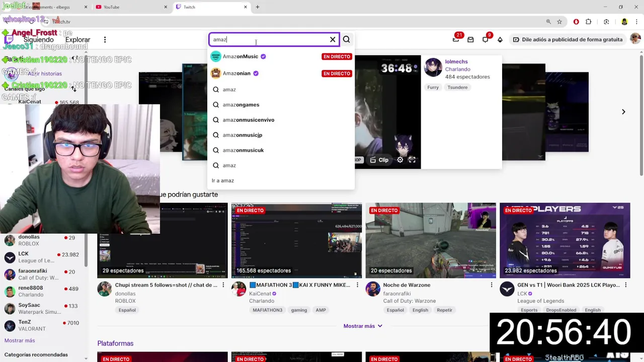The width and height of the screenshot is (644, 362).
Task: Advance the carousel with the right arrow
Action: pyautogui.click(x=623, y=112)
